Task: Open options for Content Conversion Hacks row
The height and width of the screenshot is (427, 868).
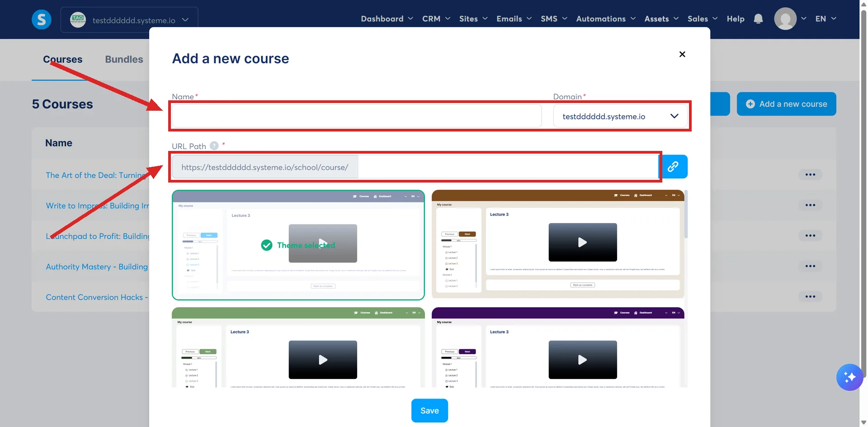Action: tap(810, 297)
